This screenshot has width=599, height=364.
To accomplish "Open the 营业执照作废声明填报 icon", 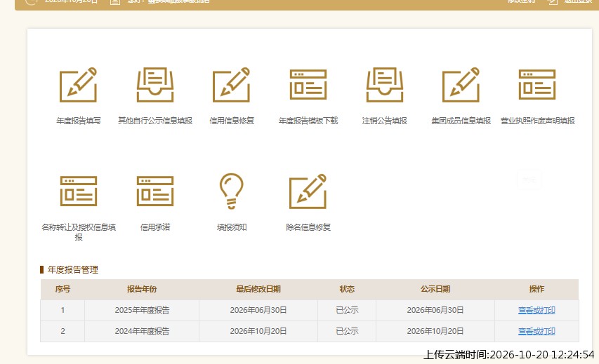I will tap(537, 85).
